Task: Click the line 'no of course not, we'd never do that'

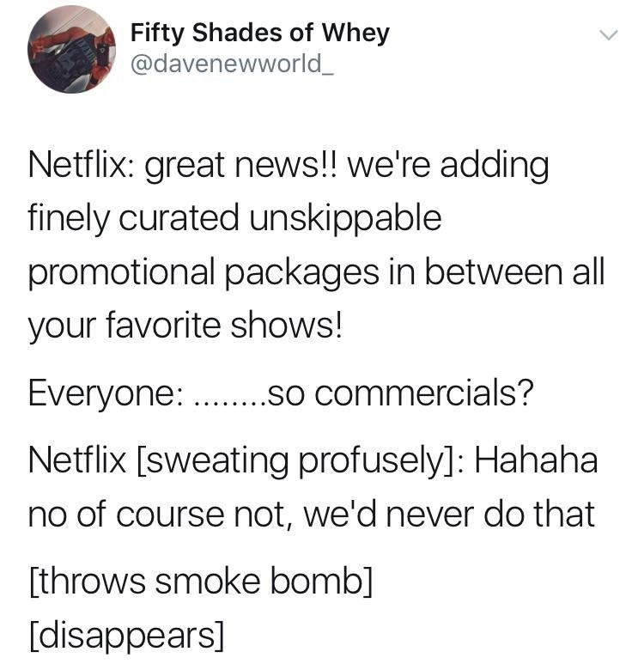Action: pyautogui.click(x=312, y=514)
